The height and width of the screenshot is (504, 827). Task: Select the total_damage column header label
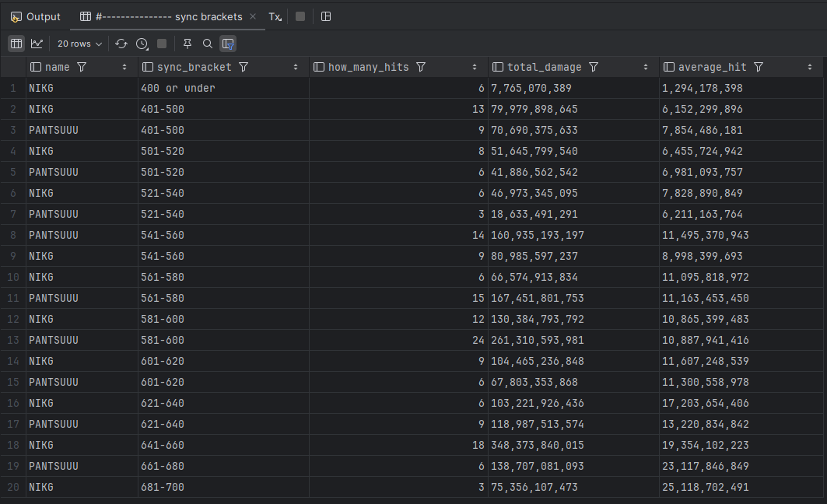coord(545,67)
